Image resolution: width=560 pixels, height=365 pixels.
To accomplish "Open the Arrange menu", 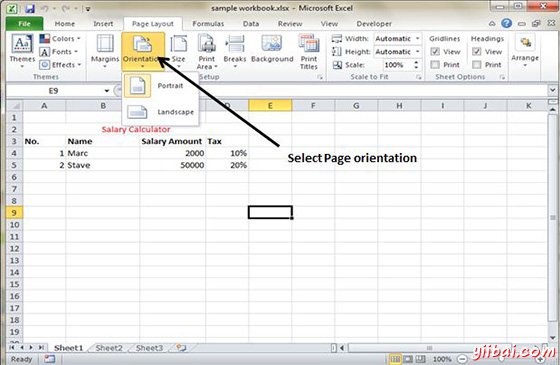I will coord(525,51).
